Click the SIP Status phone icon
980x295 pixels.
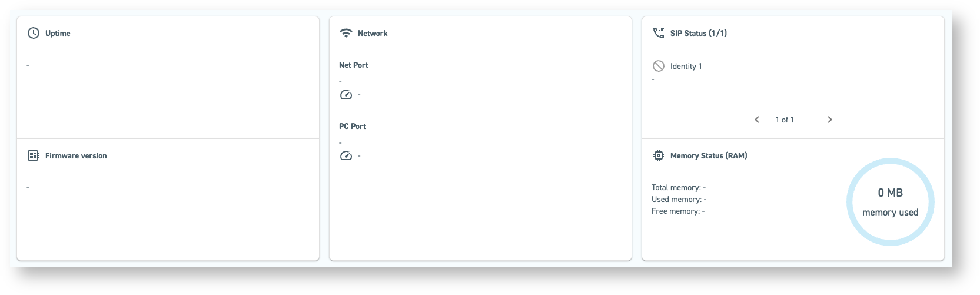point(659,33)
